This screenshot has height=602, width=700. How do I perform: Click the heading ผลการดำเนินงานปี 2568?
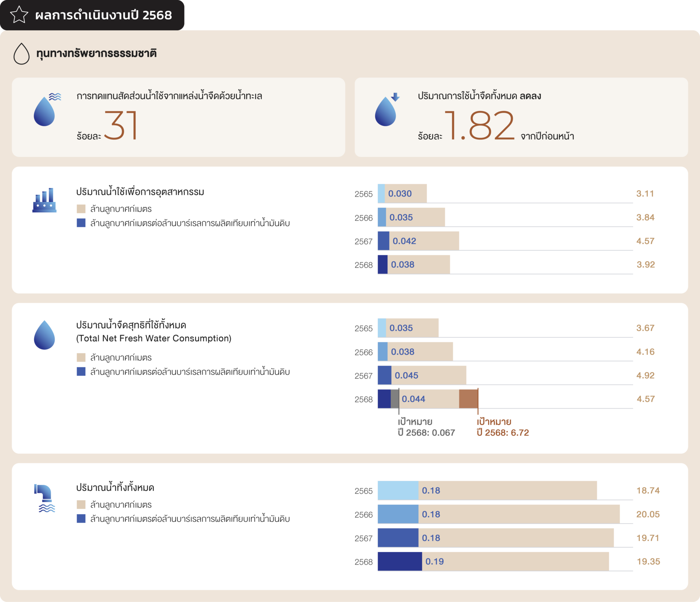[x=104, y=15]
